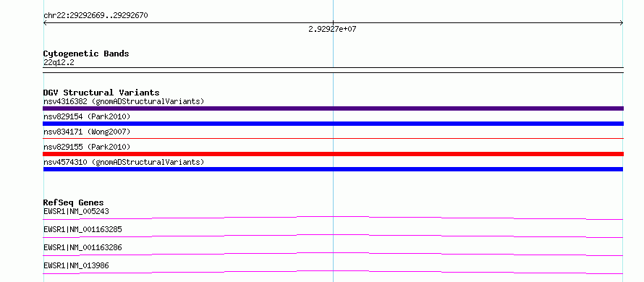Click the 22q12.2 band label
Image resolution: width=644 pixels, height=282 pixels.
59,63
